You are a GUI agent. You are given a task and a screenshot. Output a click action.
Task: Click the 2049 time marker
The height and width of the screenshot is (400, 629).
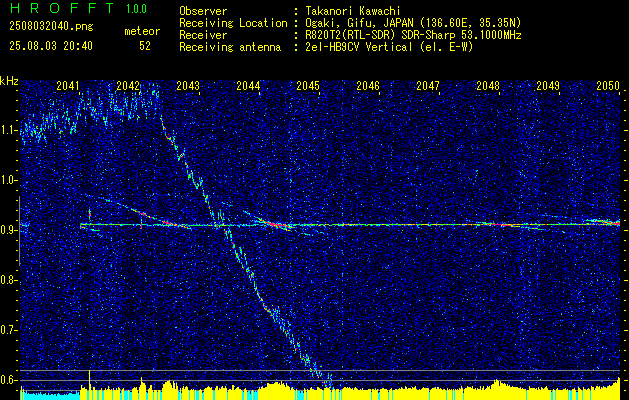click(x=548, y=85)
